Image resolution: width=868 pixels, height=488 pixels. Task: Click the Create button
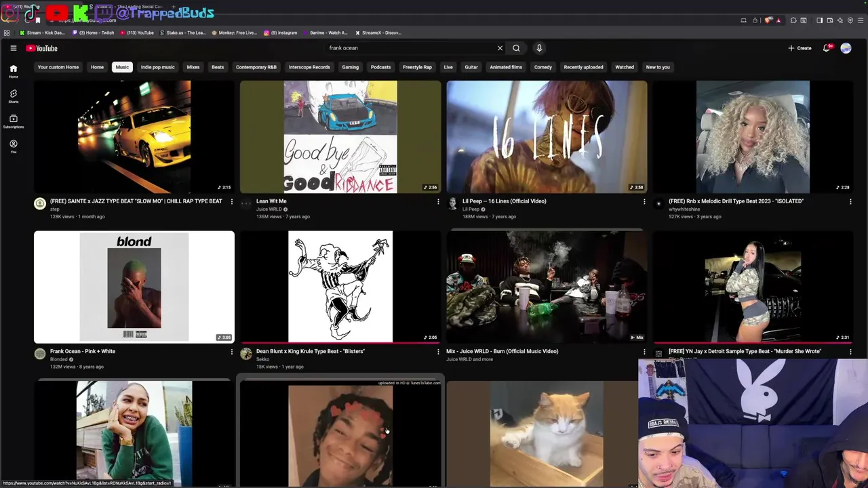click(800, 48)
